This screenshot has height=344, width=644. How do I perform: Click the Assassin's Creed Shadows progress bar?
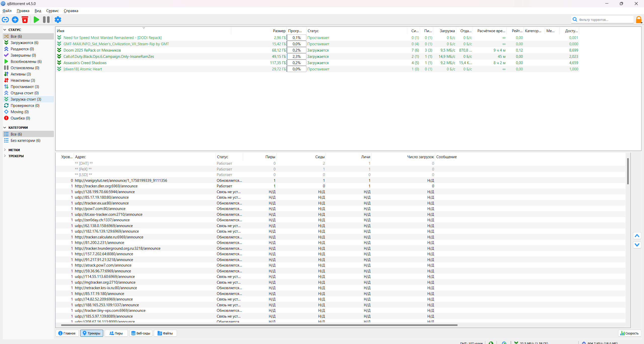click(x=296, y=63)
